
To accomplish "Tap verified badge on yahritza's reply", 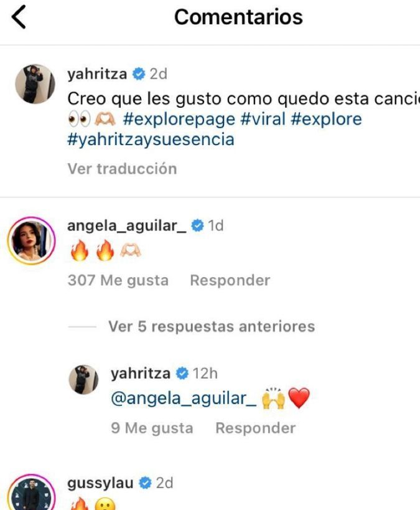I will coord(182,373).
